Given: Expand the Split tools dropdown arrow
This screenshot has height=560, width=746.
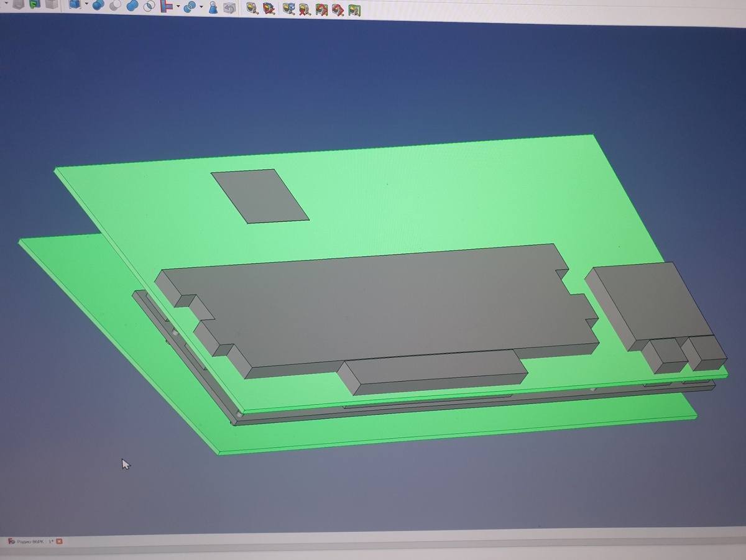Looking at the screenshot, I should click(201, 7).
